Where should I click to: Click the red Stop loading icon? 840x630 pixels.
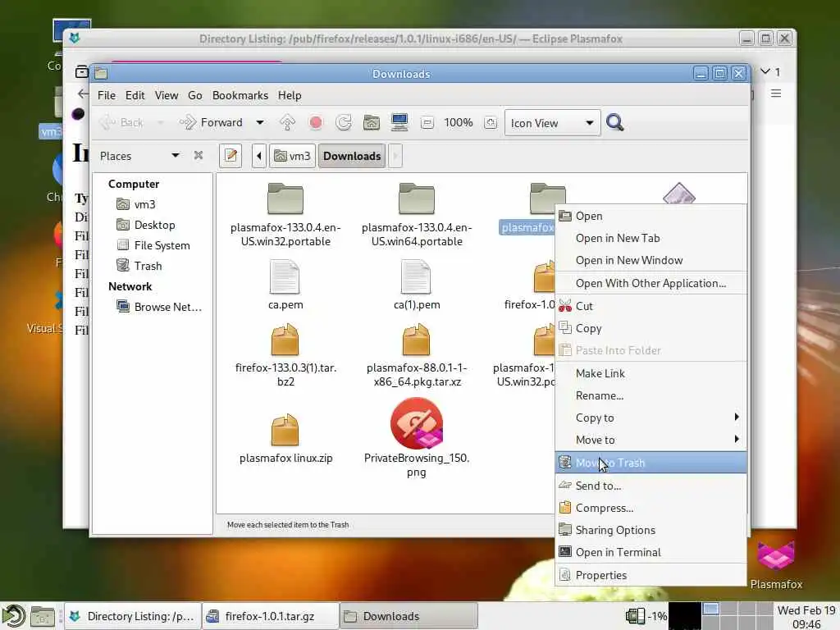(316, 123)
